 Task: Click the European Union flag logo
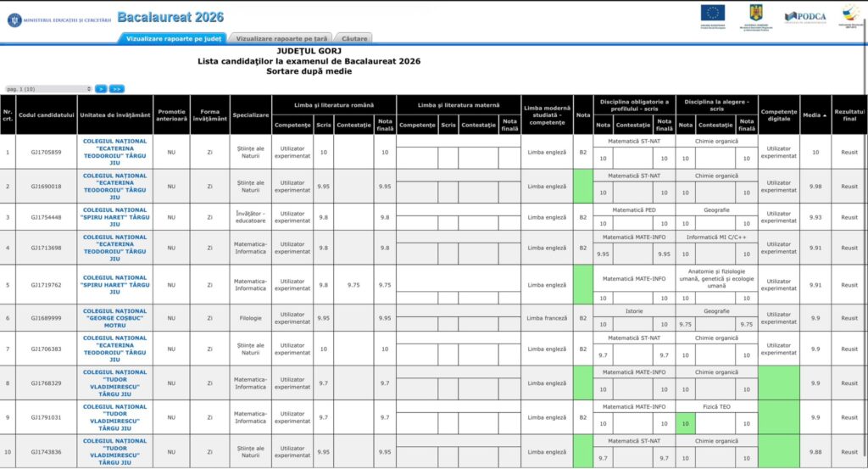[712, 16]
